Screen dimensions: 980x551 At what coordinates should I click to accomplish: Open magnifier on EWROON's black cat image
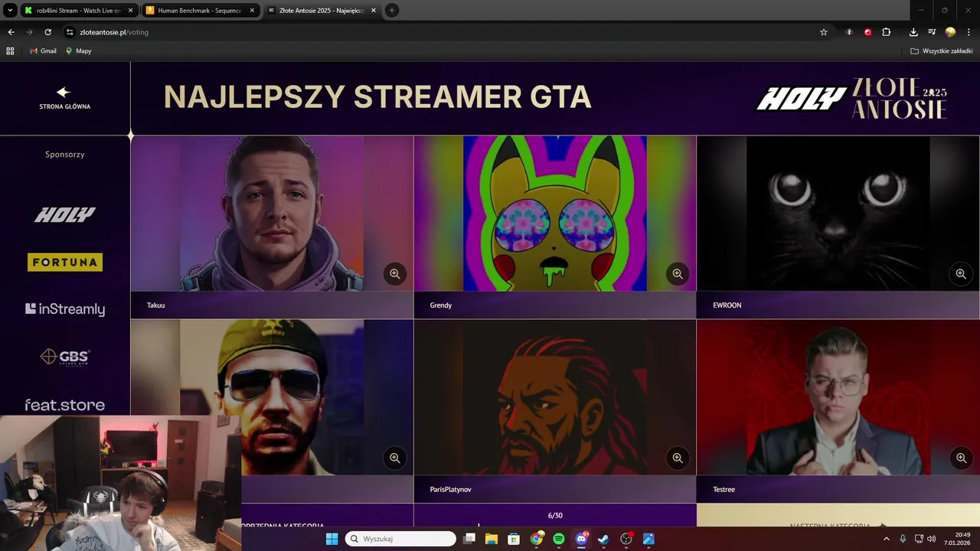click(x=961, y=274)
